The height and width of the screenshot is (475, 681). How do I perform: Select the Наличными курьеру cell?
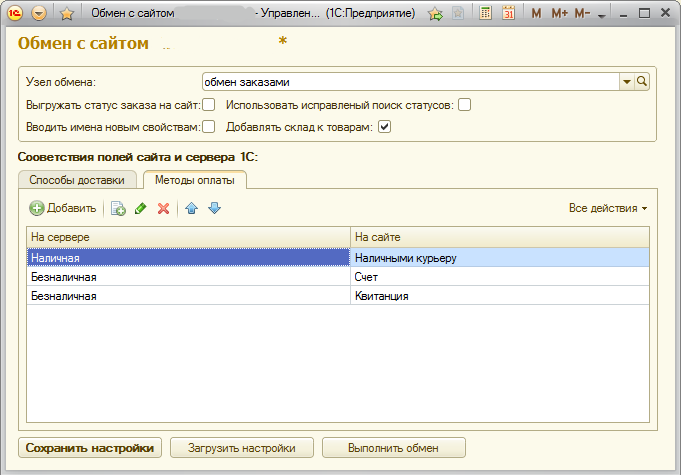(500, 257)
